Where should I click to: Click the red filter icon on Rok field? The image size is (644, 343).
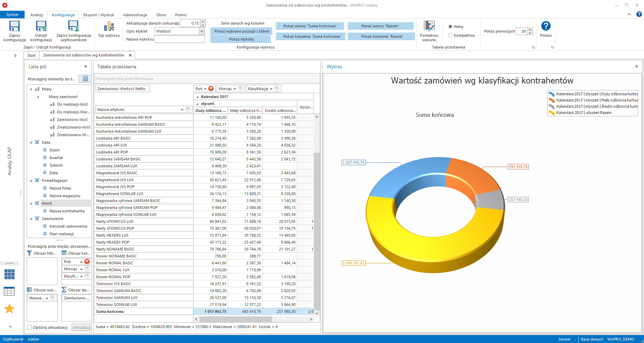point(211,89)
